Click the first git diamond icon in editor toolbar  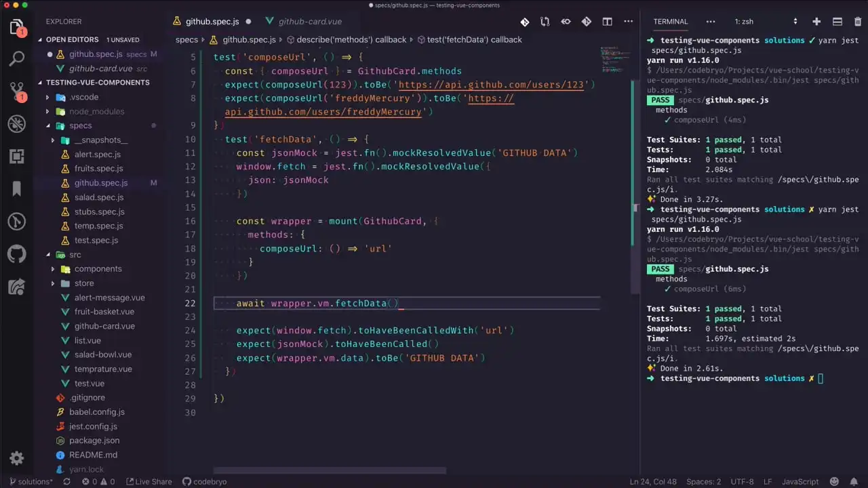pos(525,22)
